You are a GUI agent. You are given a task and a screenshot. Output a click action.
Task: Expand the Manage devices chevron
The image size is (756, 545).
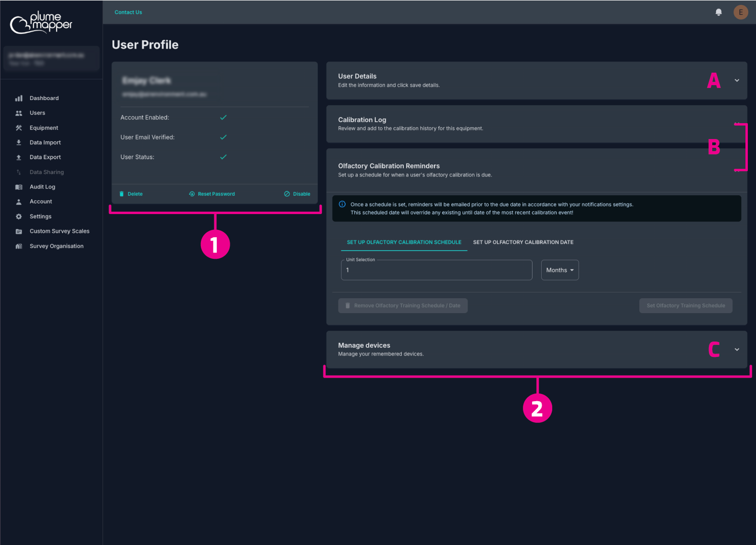[x=737, y=350]
